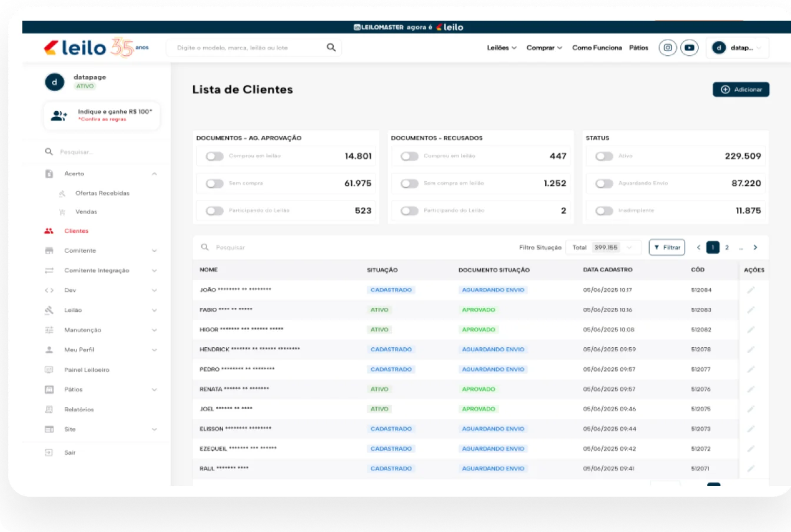Expand the Comitente sidebar chevron

tap(154, 251)
